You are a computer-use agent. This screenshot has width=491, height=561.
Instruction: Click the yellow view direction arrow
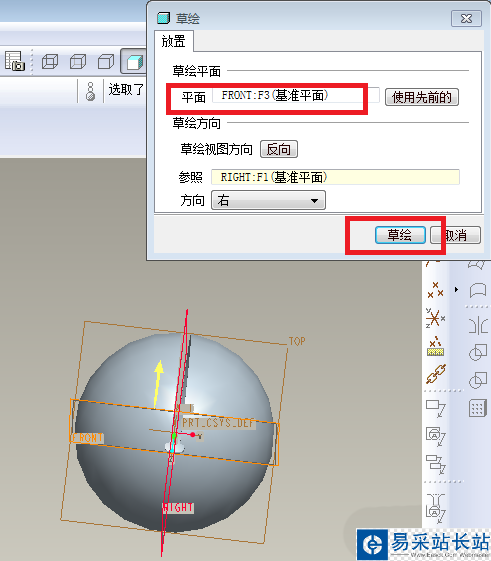(158, 384)
